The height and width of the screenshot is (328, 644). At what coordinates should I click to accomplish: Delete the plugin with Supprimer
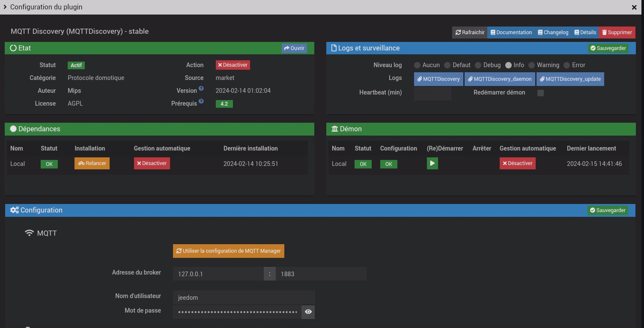click(617, 33)
